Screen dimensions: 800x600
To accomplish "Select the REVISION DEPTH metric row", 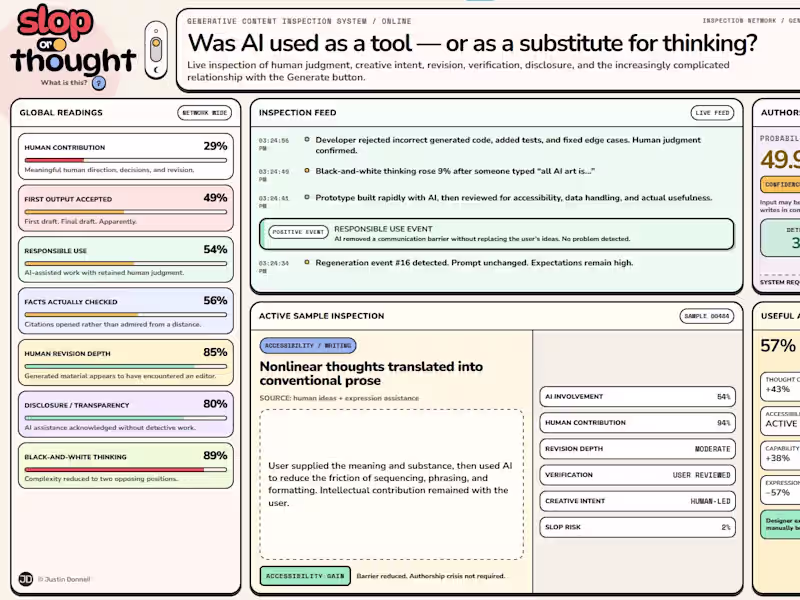I will click(637, 449).
